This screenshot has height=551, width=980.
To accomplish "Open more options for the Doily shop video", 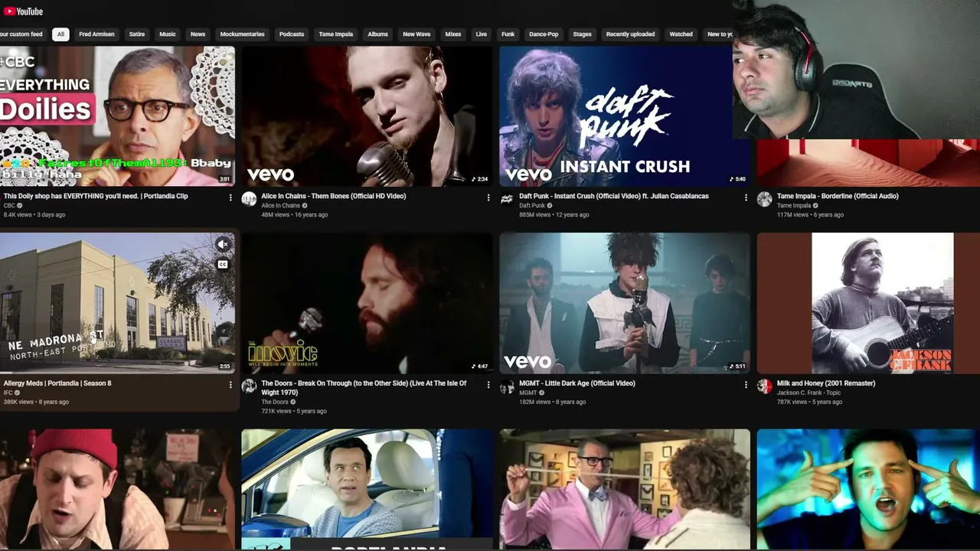I will coord(230,197).
